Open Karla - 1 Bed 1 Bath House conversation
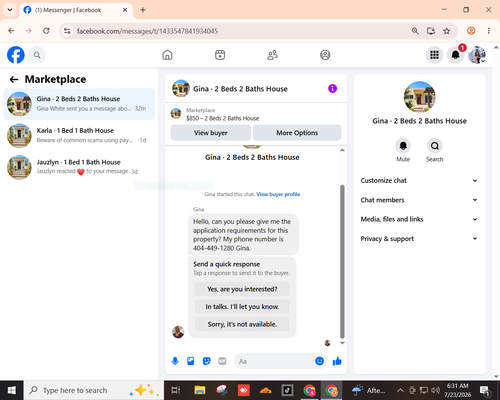 click(x=79, y=135)
